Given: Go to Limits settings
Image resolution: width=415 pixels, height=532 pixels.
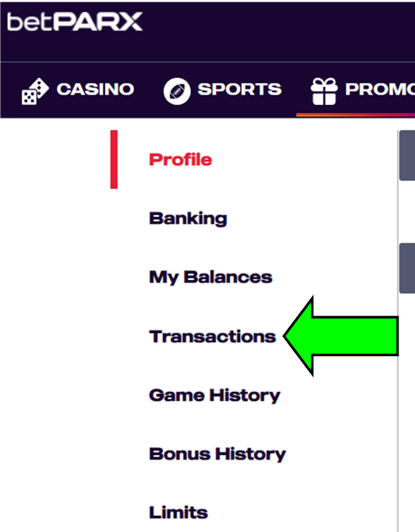Looking at the screenshot, I should coord(179,512).
